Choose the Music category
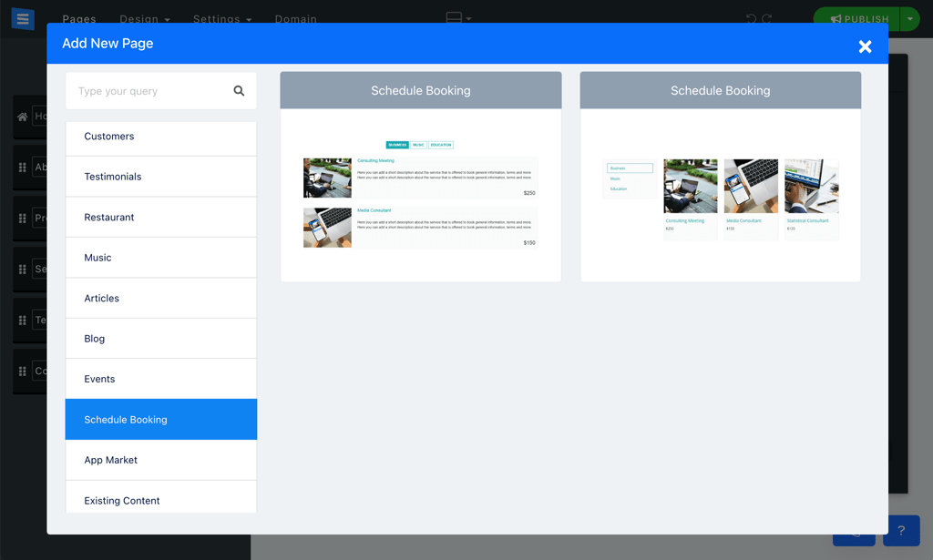This screenshot has width=933, height=560. (x=160, y=258)
